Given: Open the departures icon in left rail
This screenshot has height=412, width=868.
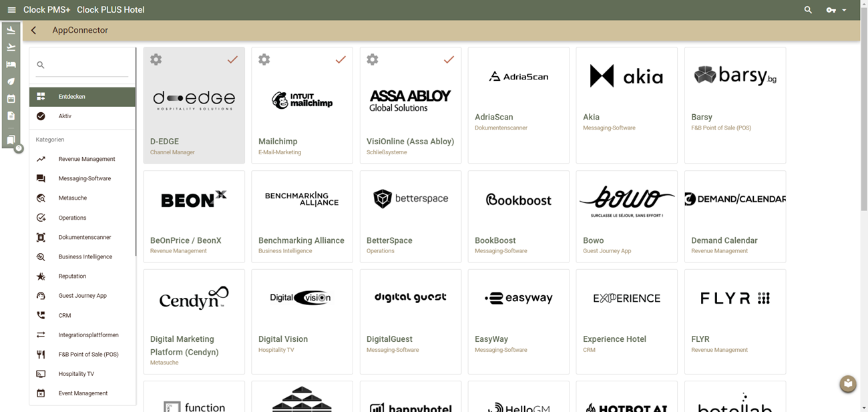Looking at the screenshot, I should click(11, 47).
